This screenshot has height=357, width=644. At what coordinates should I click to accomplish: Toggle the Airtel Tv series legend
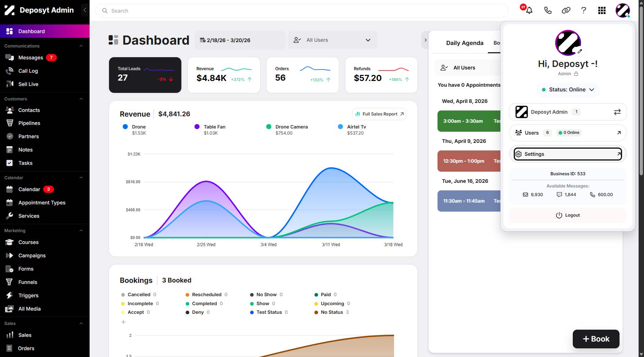pyautogui.click(x=352, y=127)
